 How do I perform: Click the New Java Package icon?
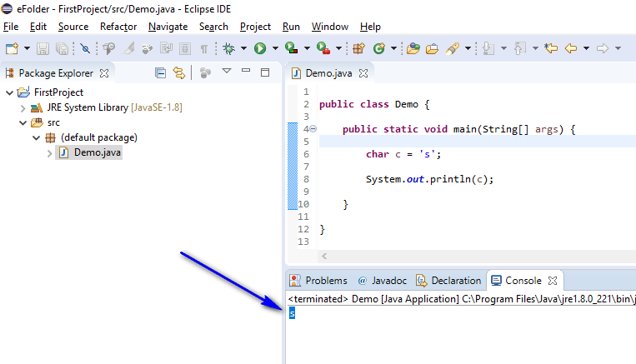pyautogui.click(x=359, y=48)
